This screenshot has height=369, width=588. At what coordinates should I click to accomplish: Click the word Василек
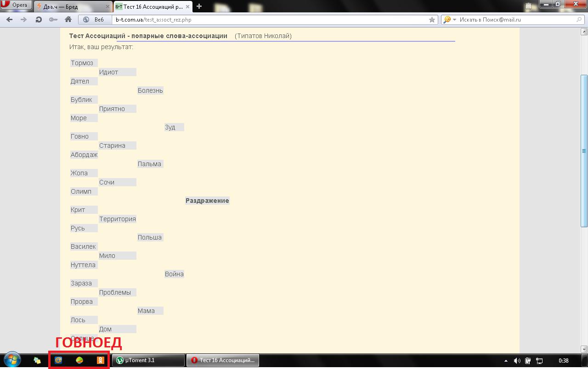83,246
